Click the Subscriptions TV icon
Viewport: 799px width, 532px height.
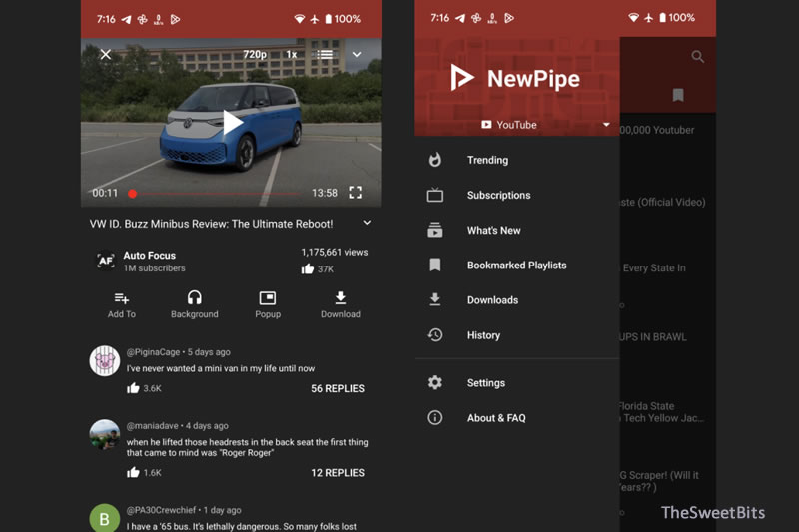click(435, 195)
